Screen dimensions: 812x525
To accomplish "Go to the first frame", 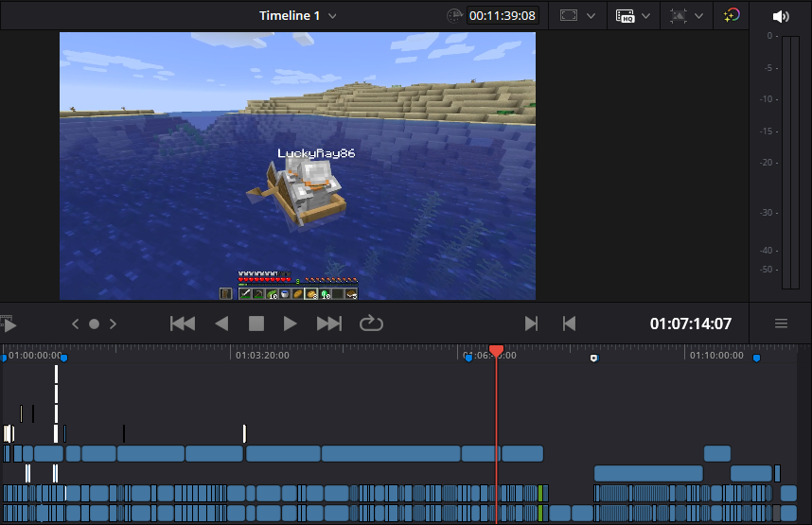I will point(183,324).
